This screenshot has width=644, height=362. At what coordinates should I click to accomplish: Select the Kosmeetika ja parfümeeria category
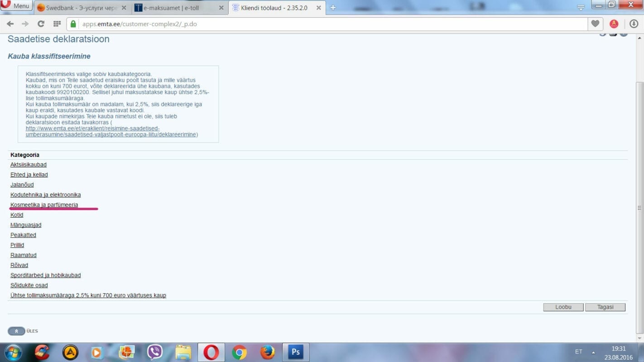point(44,205)
